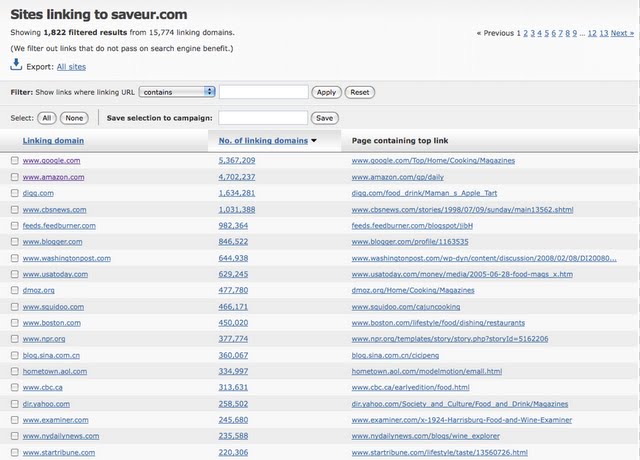Click the 377,774 count link

click(233, 339)
